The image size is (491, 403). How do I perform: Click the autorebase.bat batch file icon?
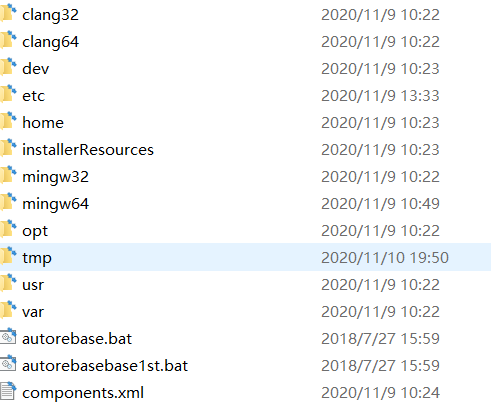(8, 336)
